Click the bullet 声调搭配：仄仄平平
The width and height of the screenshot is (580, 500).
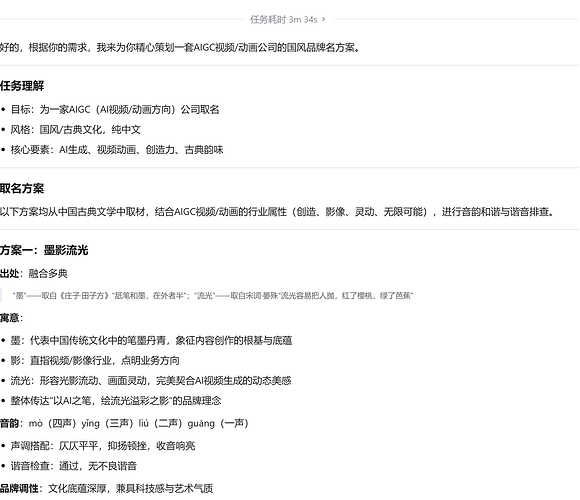click(103, 446)
